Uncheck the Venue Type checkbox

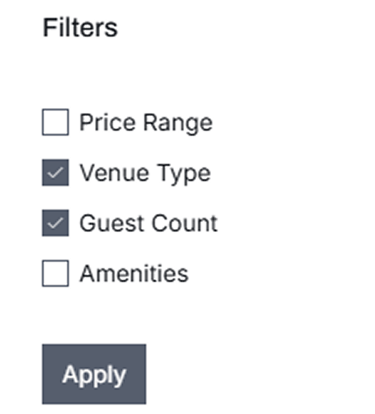tap(55, 172)
